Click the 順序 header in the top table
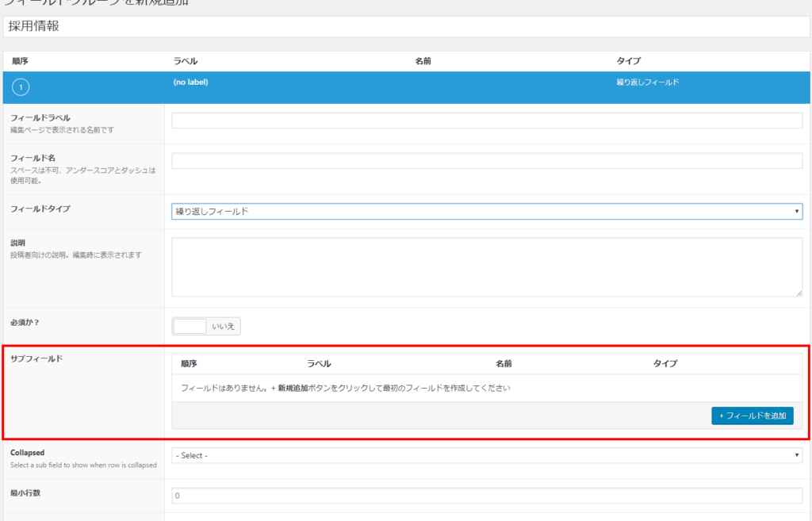812x521 pixels. [x=21, y=61]
